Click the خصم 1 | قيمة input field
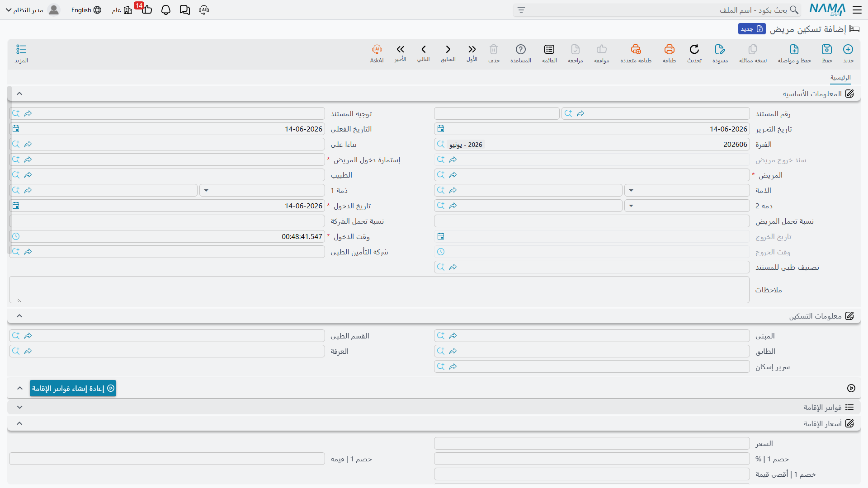The width and height of the screenshot is (868, 488). pos(167,459)
